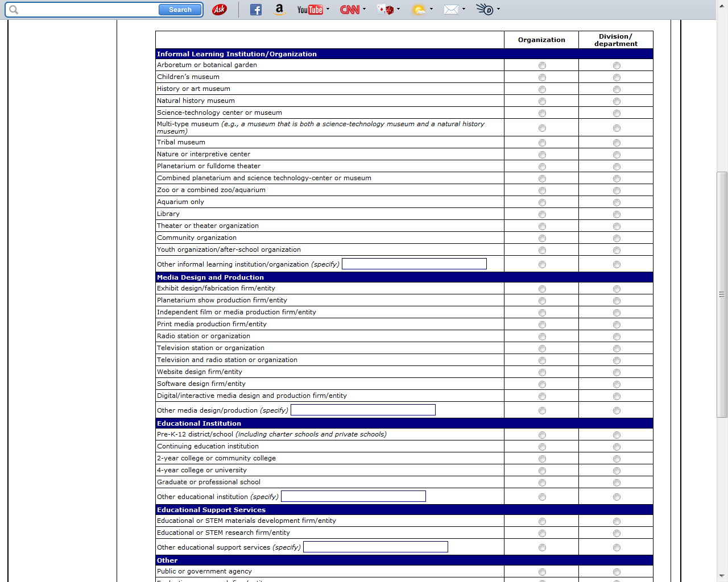The image size is (728, 582).
Task: Click the Search button in toolbar
Action: pos(180,10)
